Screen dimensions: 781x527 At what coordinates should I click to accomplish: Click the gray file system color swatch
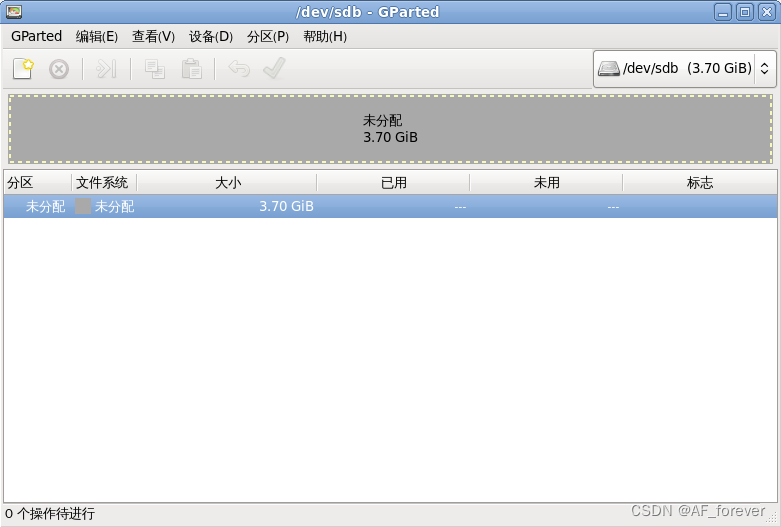click(x=83, y=206)
